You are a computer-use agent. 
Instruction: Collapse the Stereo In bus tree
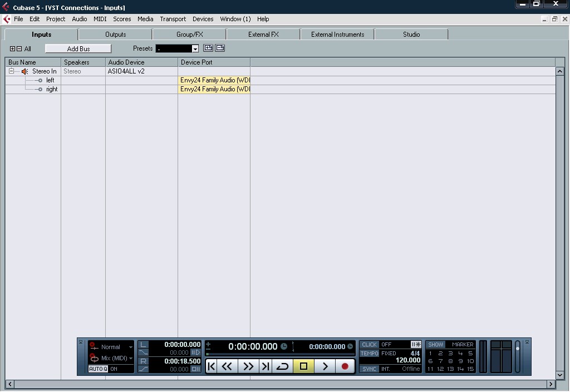tap(11, 71)
